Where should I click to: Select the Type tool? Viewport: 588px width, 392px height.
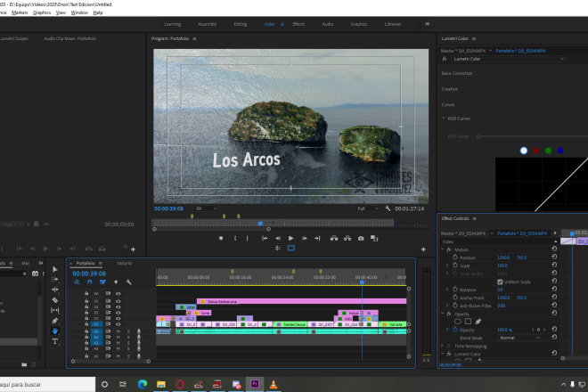click(x=55, y=341)
